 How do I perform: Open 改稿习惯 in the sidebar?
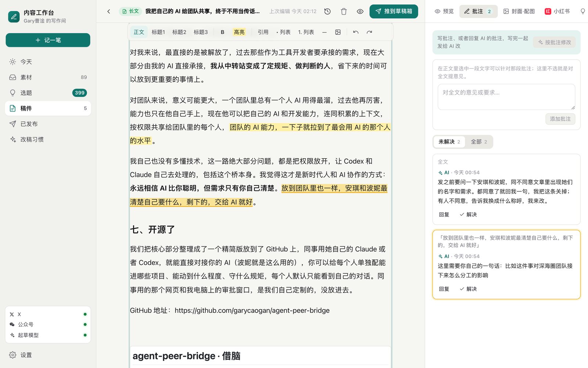(x=48, y=139)
